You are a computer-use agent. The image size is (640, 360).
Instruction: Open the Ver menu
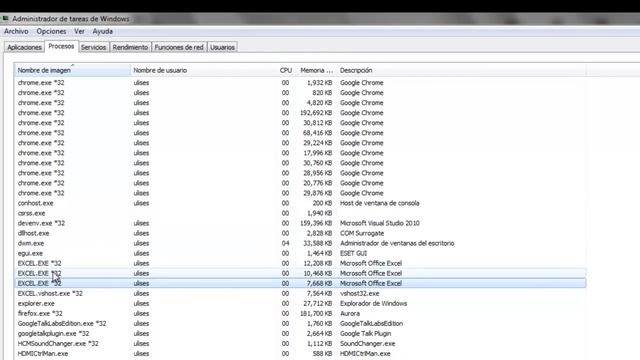click(79, 31)
